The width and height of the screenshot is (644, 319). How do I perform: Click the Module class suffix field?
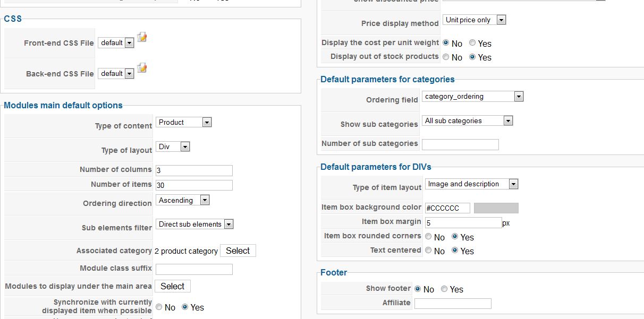(x=194, y=269)
